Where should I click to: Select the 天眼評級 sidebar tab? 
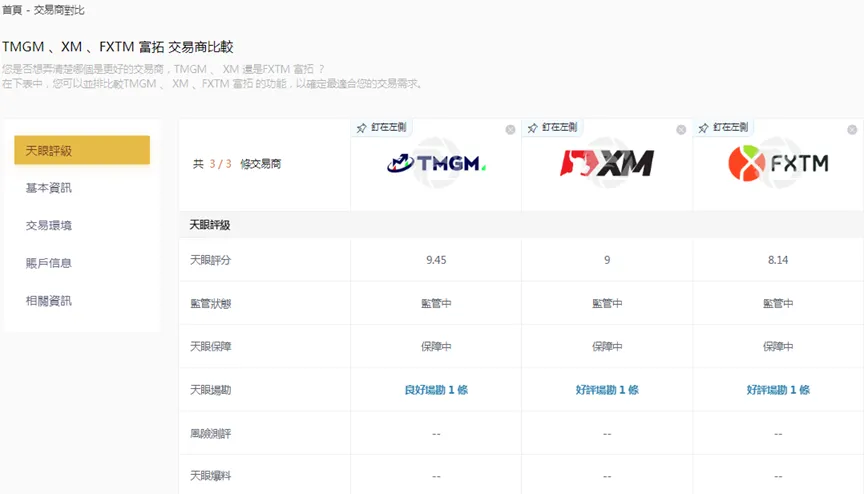(82, 150)
